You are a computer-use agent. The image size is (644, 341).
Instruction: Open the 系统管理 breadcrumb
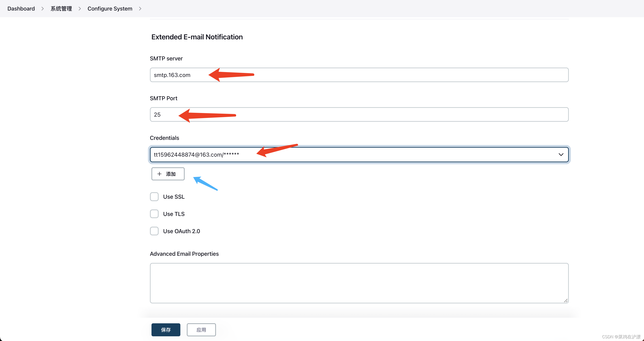[61, 9]
